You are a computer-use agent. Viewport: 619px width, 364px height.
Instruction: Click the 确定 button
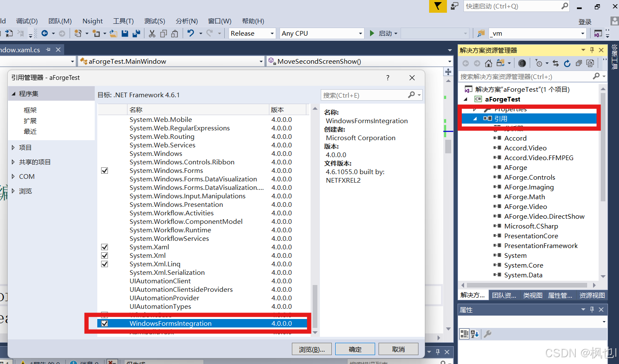355,349
